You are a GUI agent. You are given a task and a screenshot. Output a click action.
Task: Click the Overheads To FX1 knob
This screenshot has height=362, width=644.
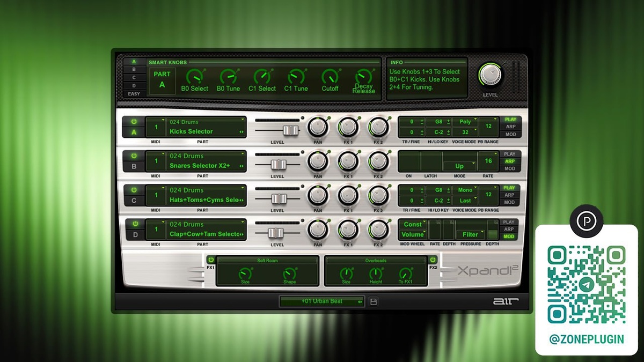coord(406,272)
